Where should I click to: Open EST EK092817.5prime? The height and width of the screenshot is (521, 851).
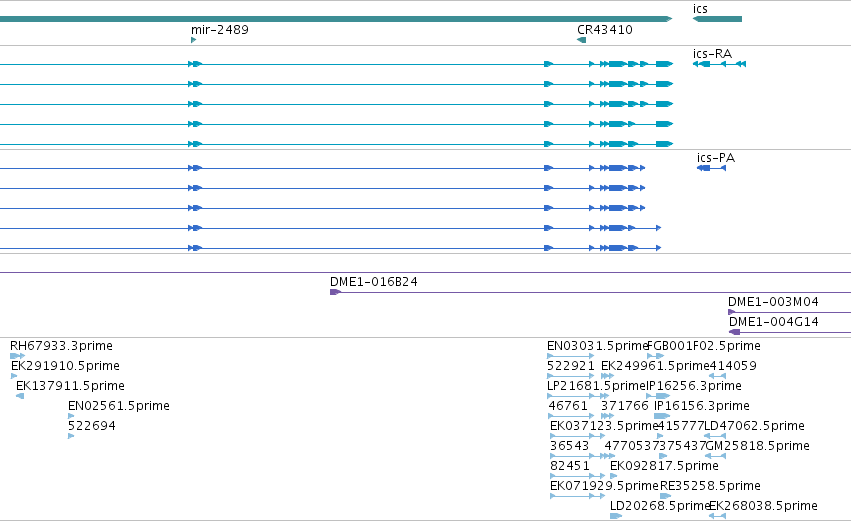pyautogui.click(x=664, y=466)
